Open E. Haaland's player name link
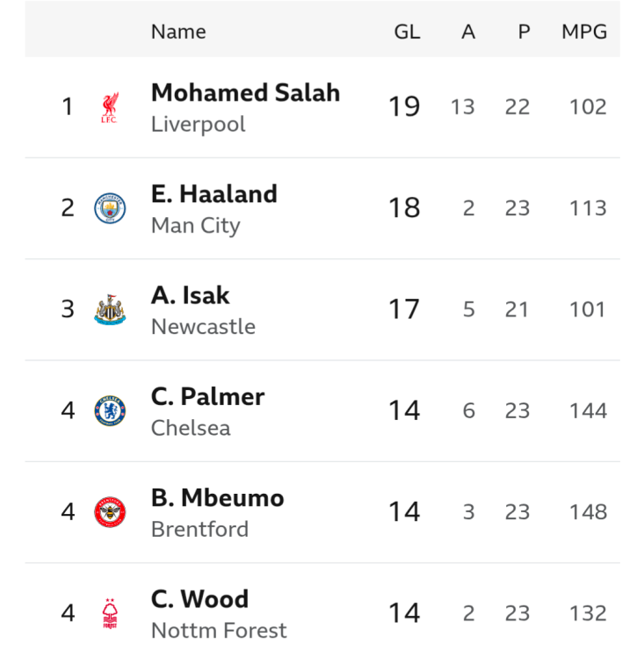 coord(213,193)
